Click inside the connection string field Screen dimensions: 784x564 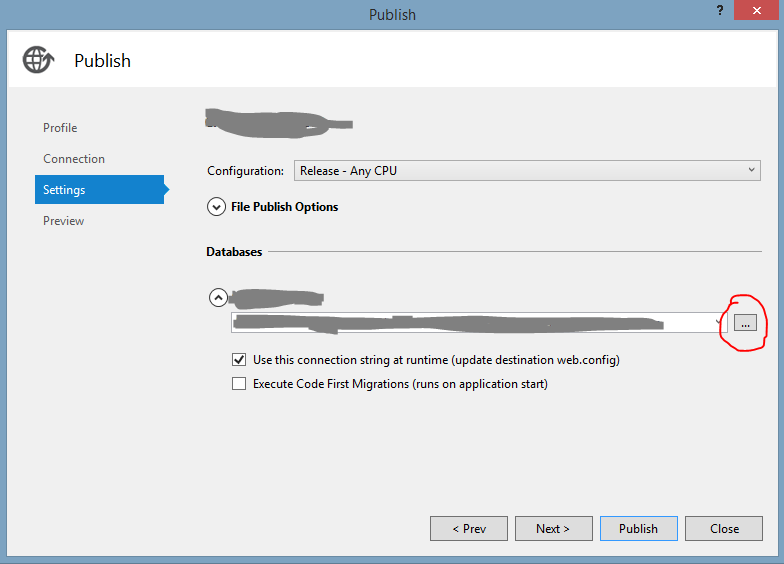472,322
